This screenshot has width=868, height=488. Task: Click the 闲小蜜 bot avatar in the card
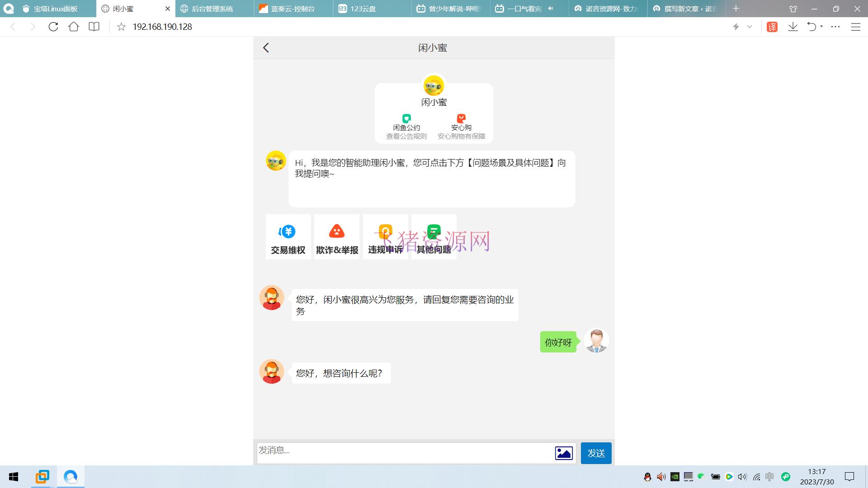434,85
